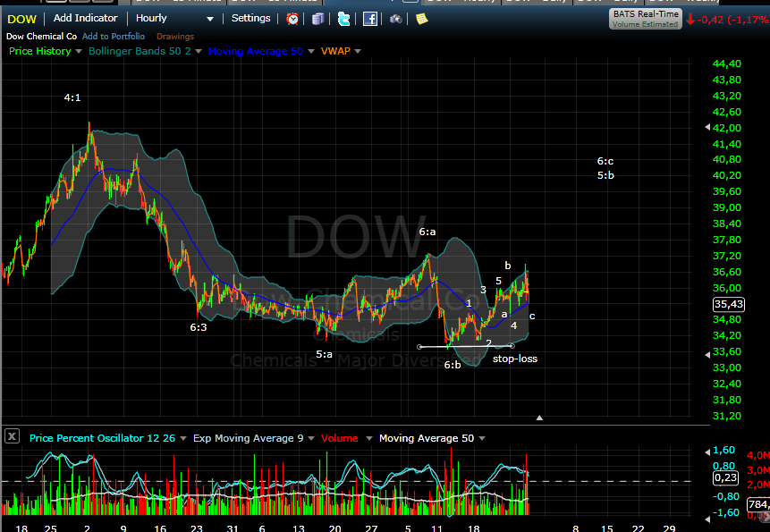The height and width of the screenshot is (532, 770).
Task: Click the Twitter share icon
Action: 343,18
